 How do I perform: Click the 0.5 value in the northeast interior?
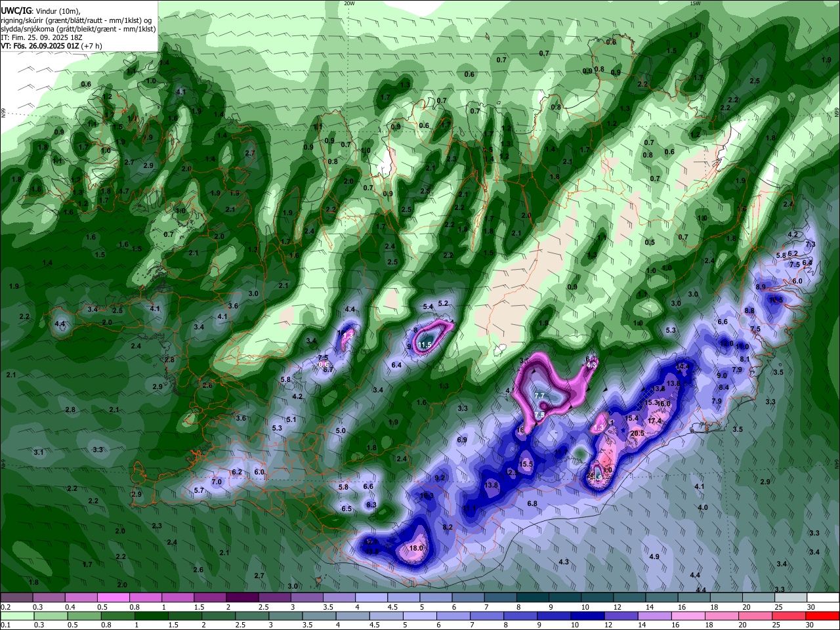[650, 242]
